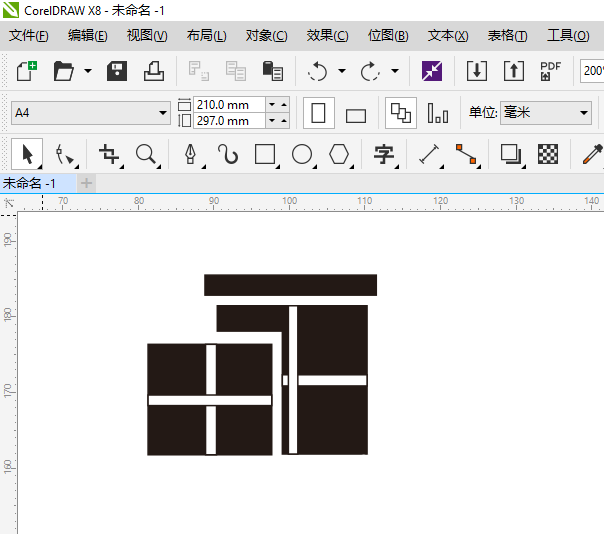Image resolution: width=604 pixels, height=534 pixels.
Task: Pick the Text tool
Action: (383, 154)
